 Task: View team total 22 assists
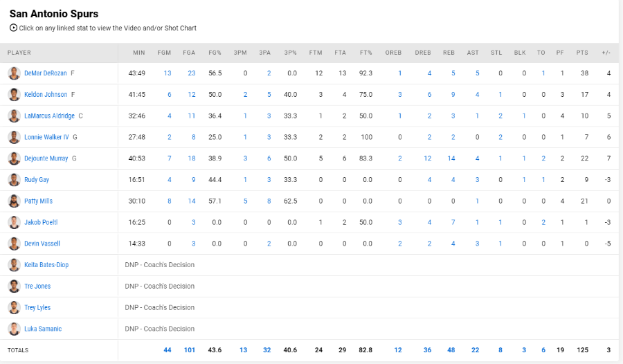(x=475, y=350)
